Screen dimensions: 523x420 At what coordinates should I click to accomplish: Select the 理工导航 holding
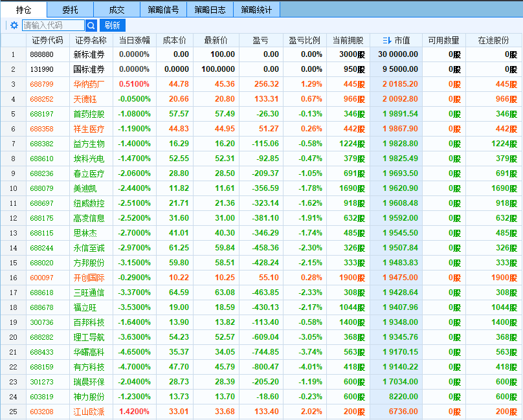pos(89,337)
